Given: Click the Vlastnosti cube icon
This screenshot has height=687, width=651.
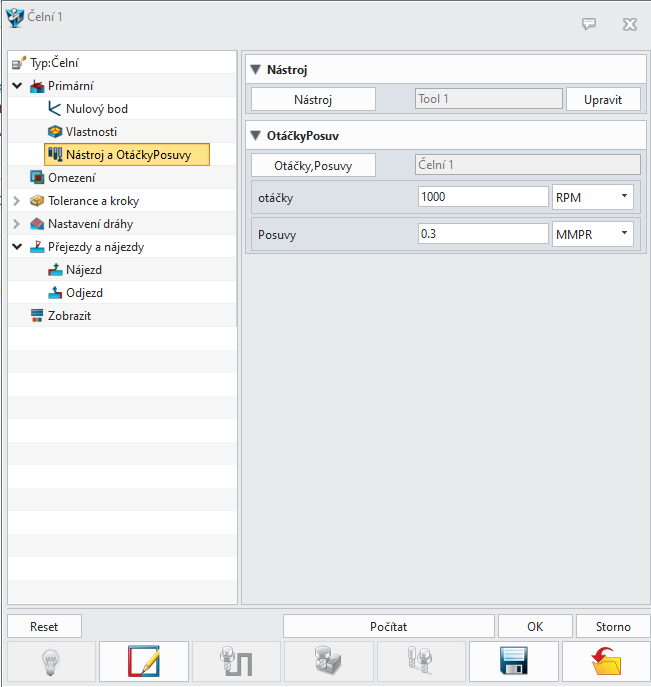Looking at the screenshot, I should pos(55,131).
